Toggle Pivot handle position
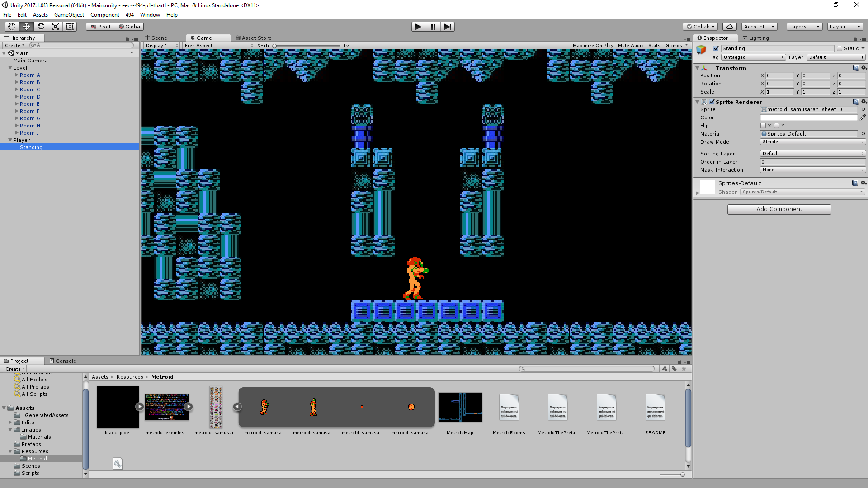This screenshot has height=488, width=868. coord(101,27)
